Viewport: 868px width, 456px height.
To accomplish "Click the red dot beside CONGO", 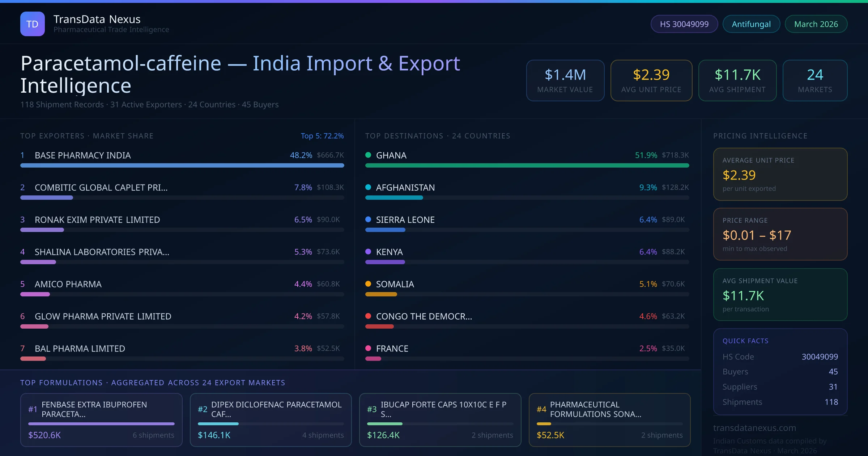I will point(368,316).
